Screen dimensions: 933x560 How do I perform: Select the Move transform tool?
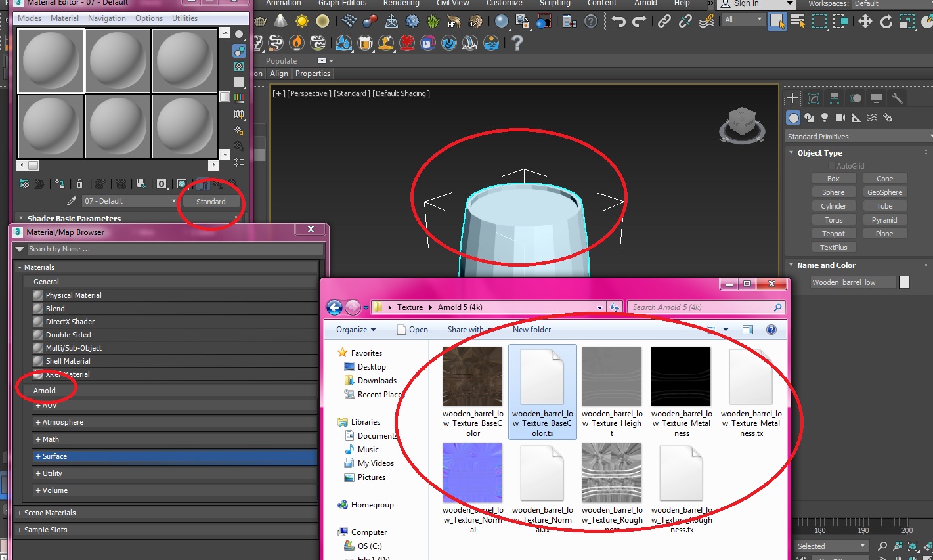click(865, 22)
